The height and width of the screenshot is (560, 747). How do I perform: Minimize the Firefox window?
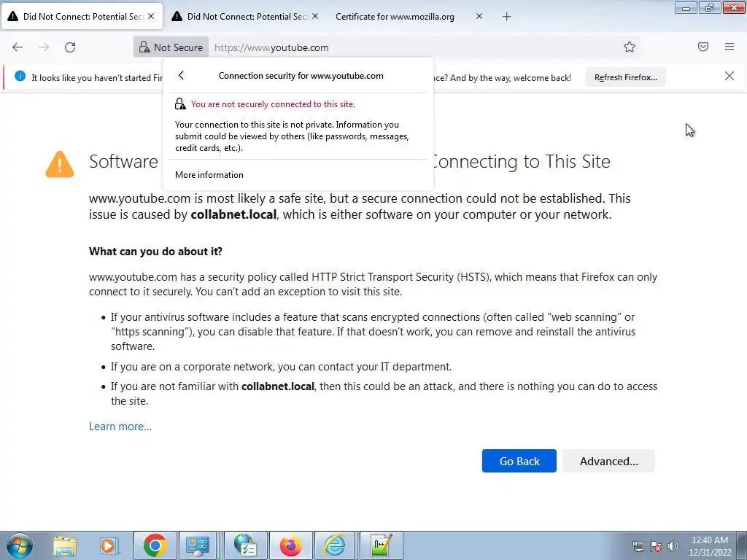pyautogui.click(x=686, y=7)
